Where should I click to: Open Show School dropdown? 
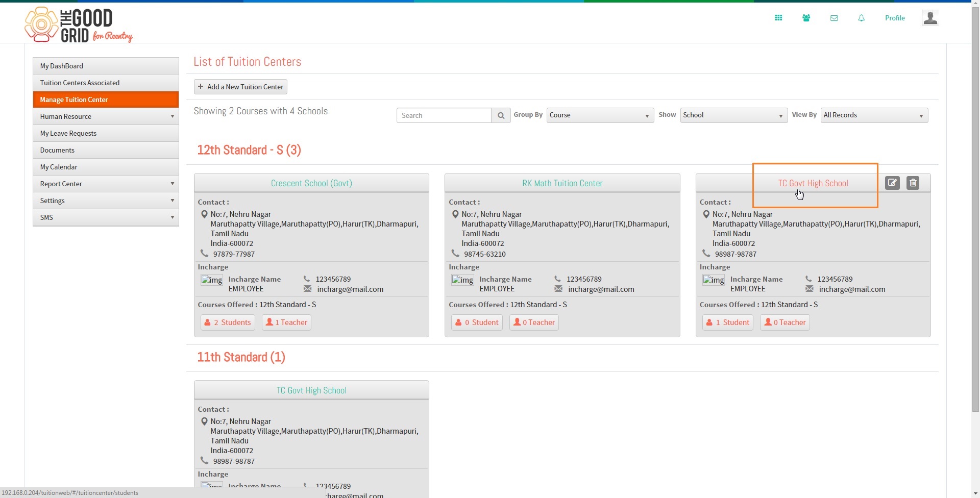[734, 115]
